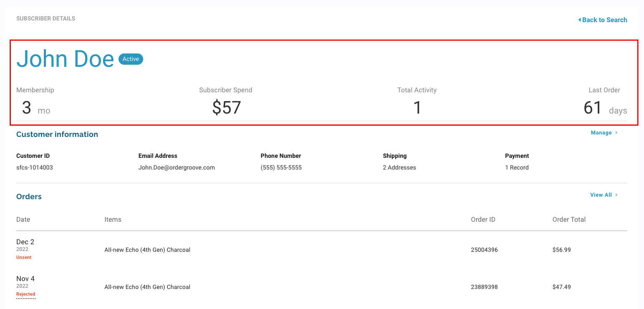
Task: Select phone number (555) 555-5555
Action: tap(281, 167)
